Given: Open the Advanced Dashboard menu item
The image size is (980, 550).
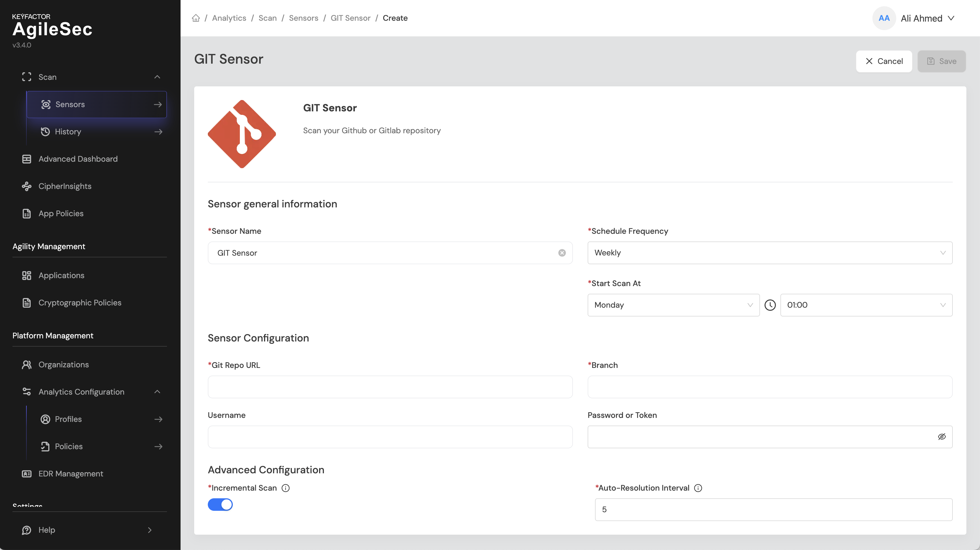Looking at the screenshot, I should point(78,159).
